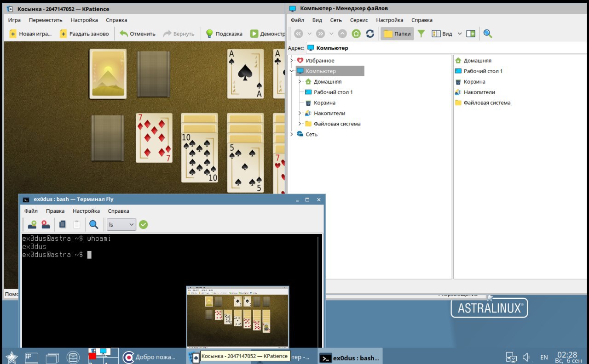The height and width of the screenshot is (364, 589).
Task: Open the Переместить menu in KPatience
Action: [46, 20]
